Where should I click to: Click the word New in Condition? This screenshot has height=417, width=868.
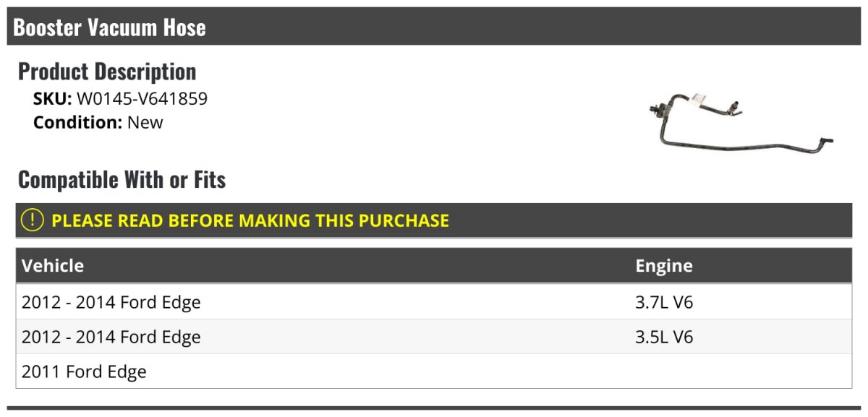coord(145,122)
